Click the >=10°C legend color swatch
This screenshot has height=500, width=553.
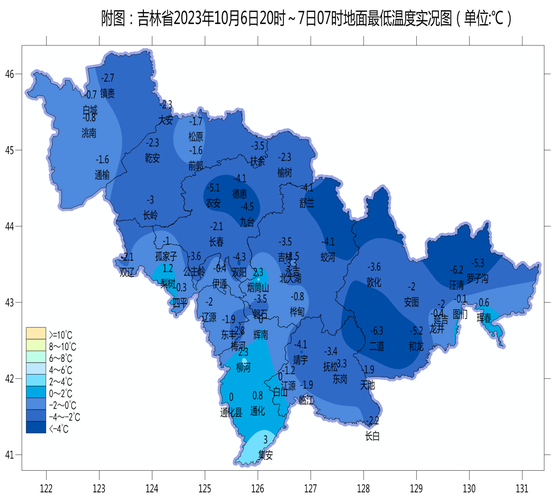pyautogui.click(x=36, y=334)
